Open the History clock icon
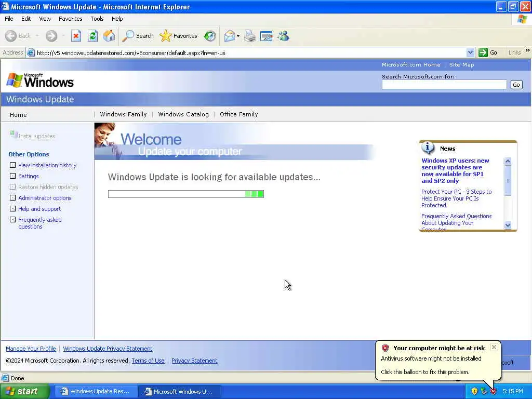Image resolution: width=532 pixels, height=399 pixels. point(210,36)
